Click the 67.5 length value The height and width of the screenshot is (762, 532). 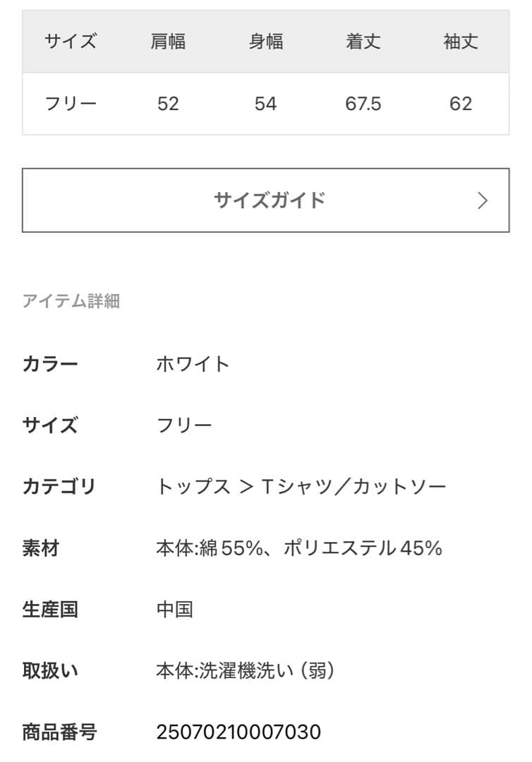363,104
